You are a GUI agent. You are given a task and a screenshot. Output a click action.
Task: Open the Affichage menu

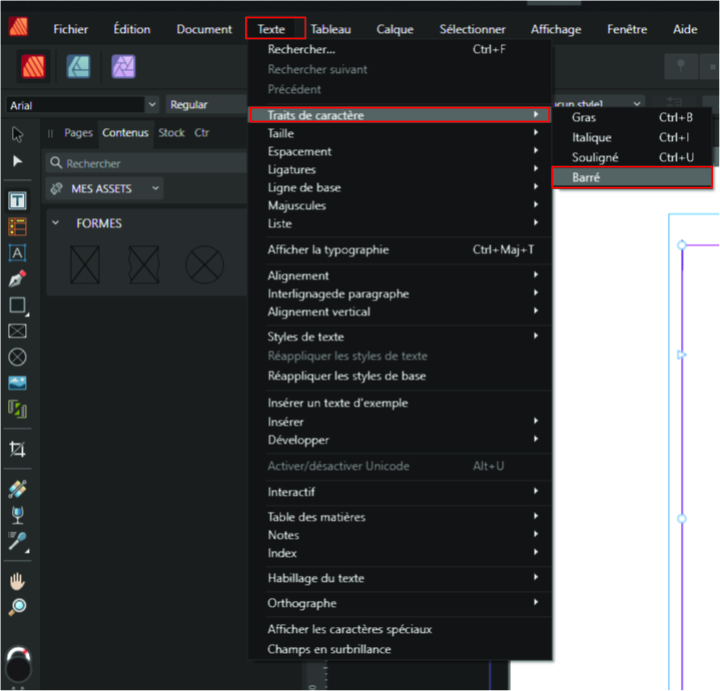click(556, 29)
